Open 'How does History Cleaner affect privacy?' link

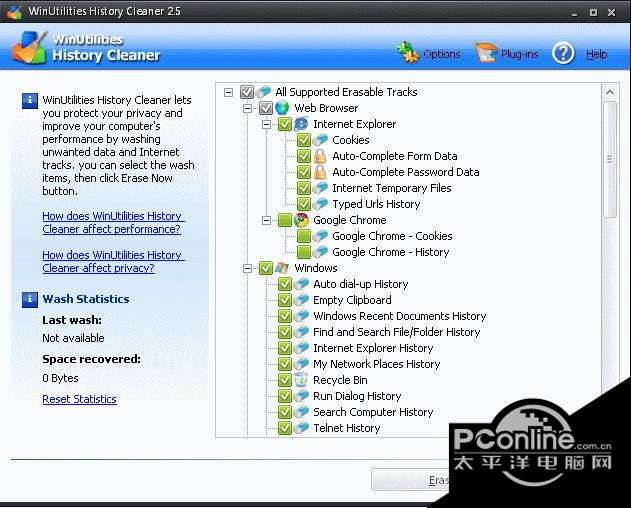113,262
